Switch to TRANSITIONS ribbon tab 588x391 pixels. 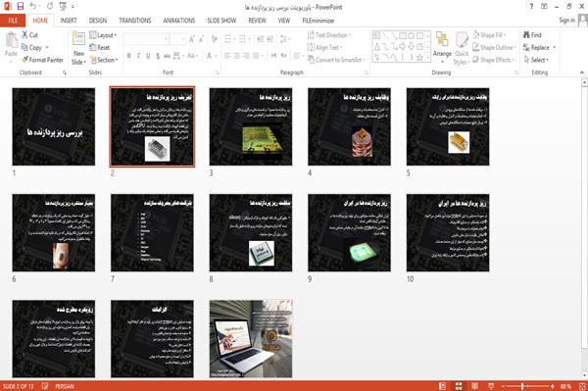coord(135,21)
